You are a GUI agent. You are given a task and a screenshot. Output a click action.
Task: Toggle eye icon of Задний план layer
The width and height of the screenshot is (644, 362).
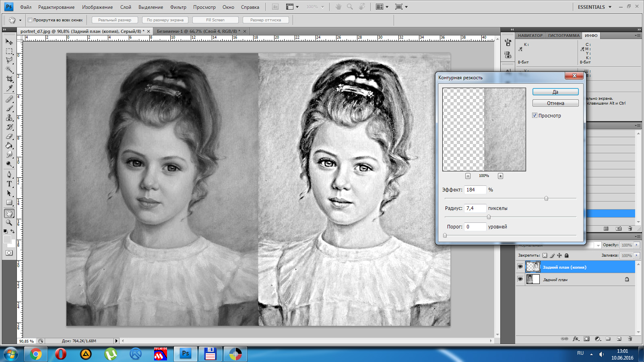coord(520,279)
